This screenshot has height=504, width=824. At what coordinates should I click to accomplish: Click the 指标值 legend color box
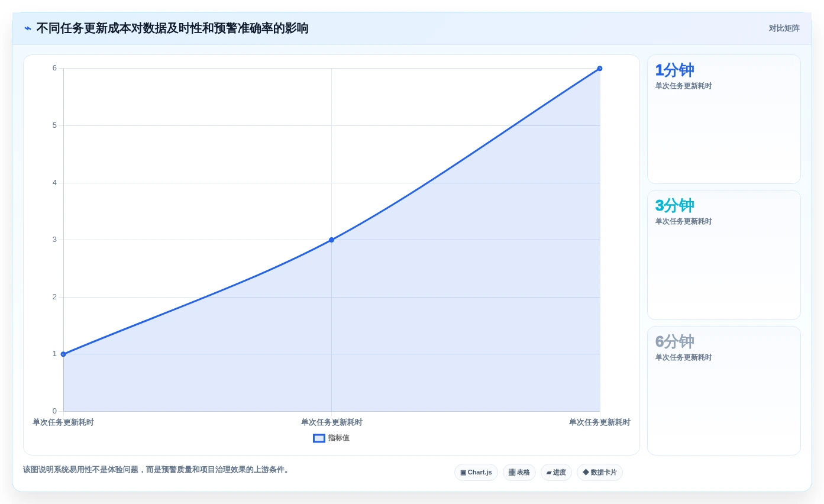[x=319, y=438]
